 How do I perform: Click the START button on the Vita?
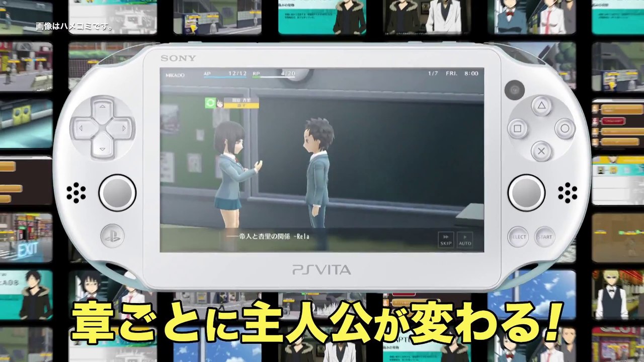click(x=544, y=237)
